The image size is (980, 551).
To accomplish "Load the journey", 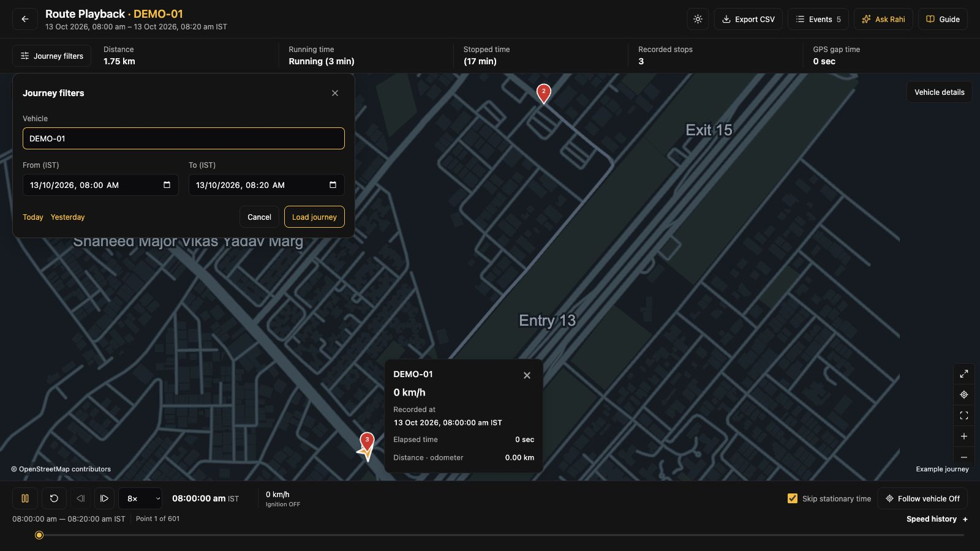I will coord(314,217).
